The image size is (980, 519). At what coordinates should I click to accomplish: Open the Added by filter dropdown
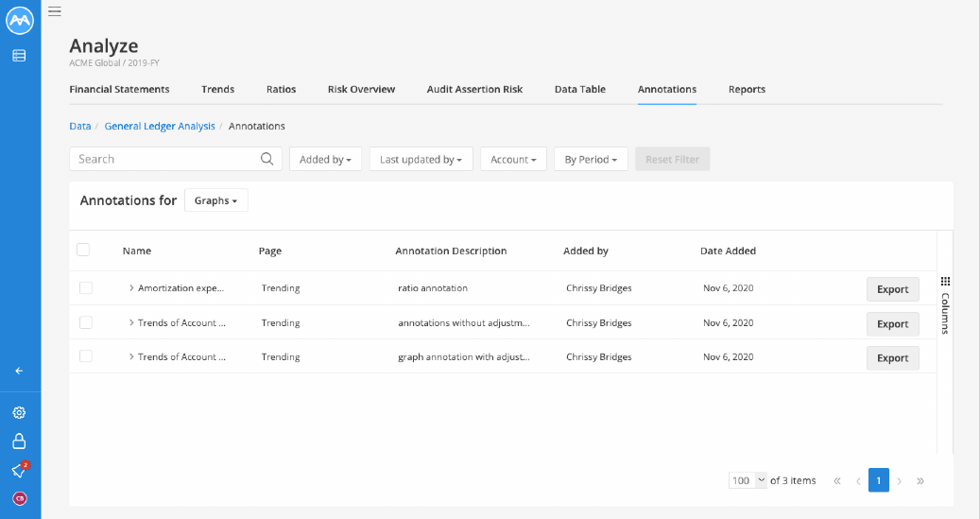click(x=325, y=160)
